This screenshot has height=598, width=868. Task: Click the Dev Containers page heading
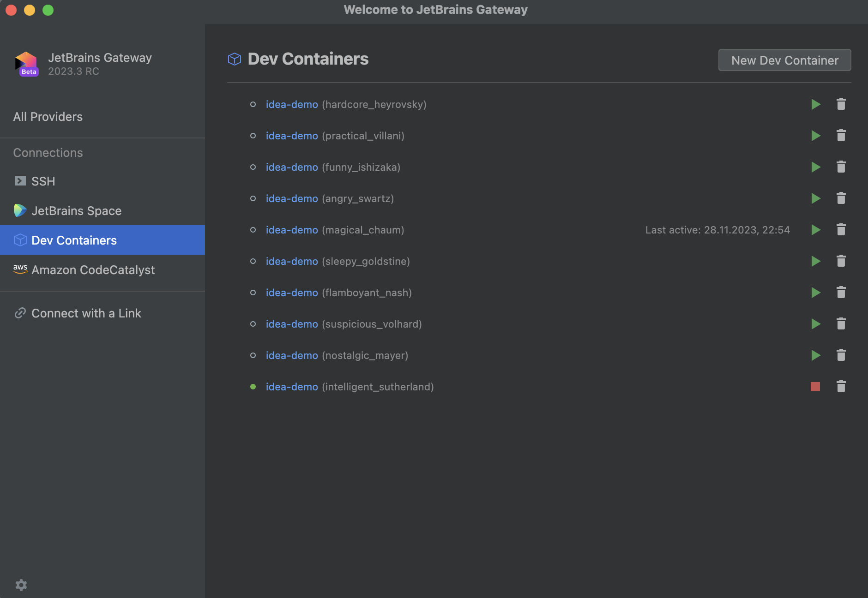[308, 59]
